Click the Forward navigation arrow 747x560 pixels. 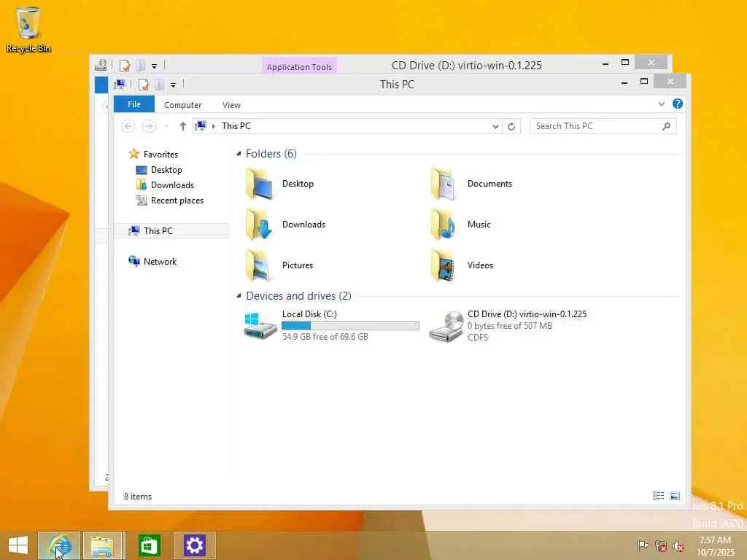tap(149, 126)
